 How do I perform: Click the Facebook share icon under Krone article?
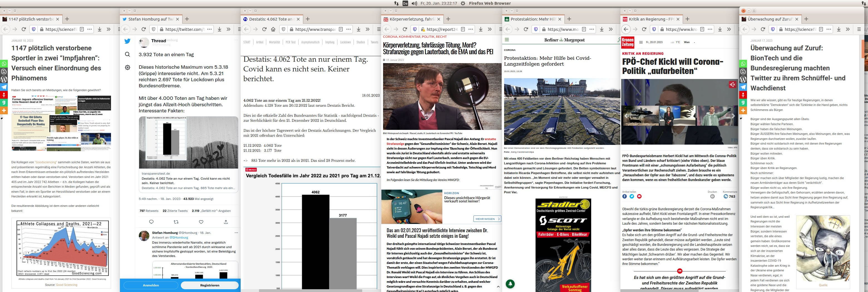click(624, 196)
